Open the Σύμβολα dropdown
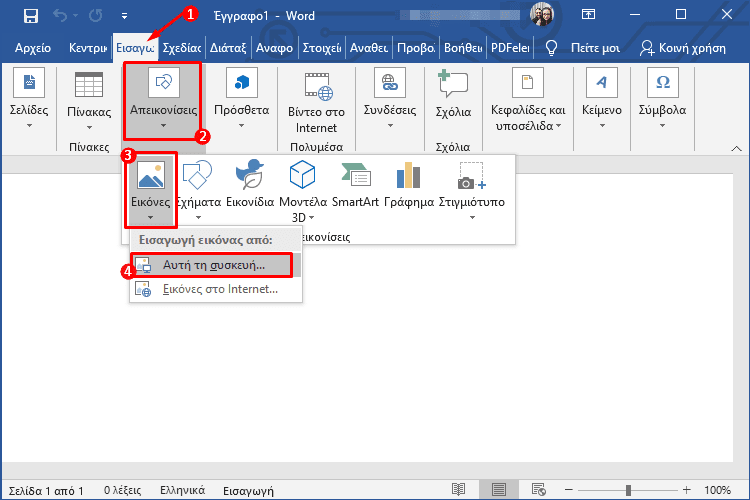 pyautogui.click(x=662, y=99)
